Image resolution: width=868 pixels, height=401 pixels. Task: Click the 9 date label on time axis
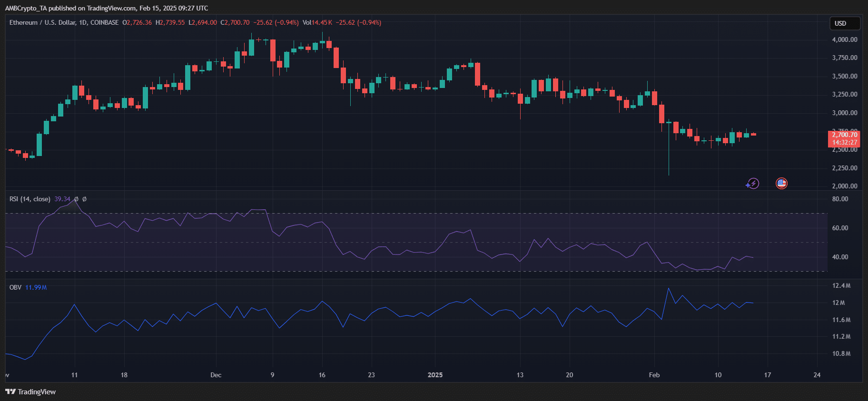click(x=272, y=375)
